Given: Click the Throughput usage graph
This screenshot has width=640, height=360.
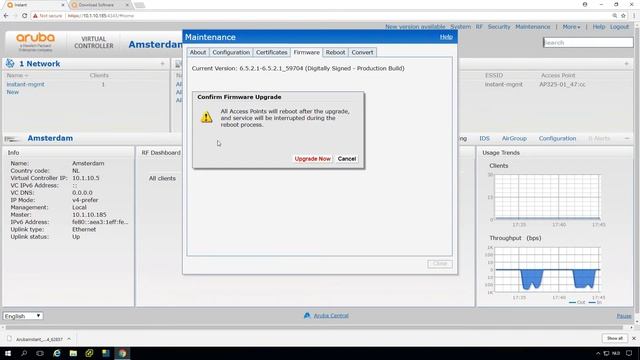Looking at the screenshot, I should pos(547,269).
